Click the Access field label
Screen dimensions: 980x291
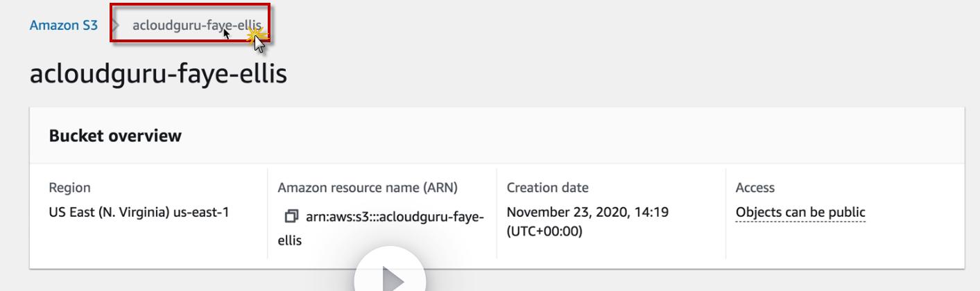(x=755, y=188)
